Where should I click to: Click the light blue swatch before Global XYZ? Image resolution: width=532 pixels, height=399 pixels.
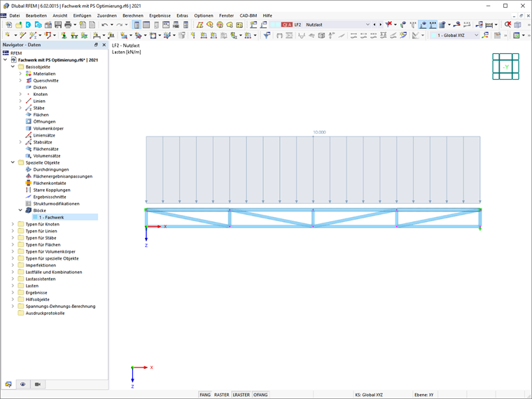(x=433, y=35)
